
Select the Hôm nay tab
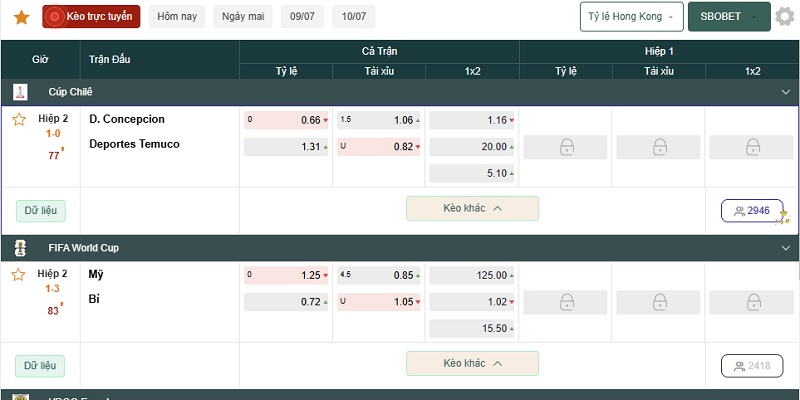(177, 17)
